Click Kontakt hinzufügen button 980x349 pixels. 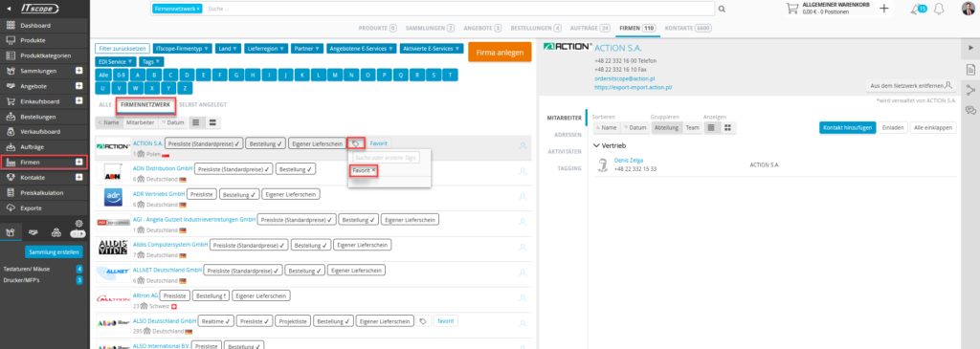click(847, 127)
